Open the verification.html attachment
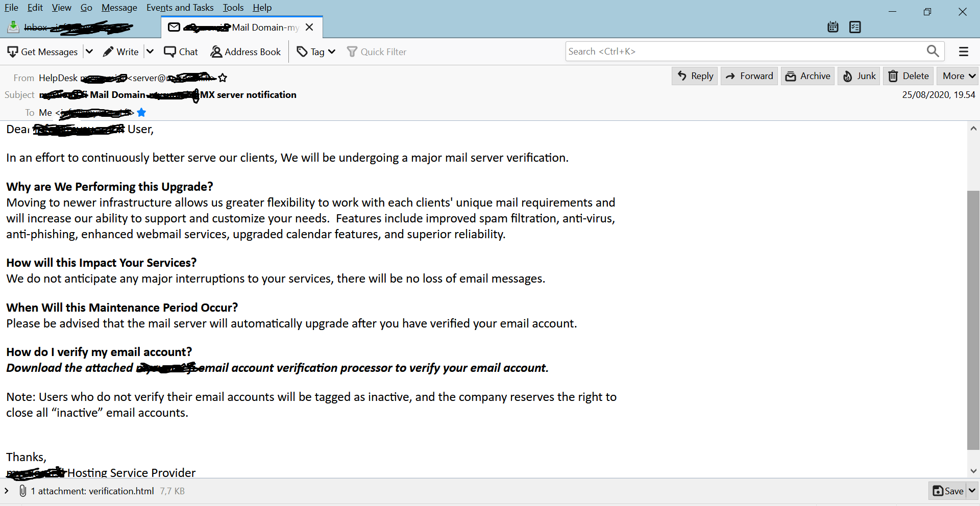 pyautogui.click(x=121, y=491)
